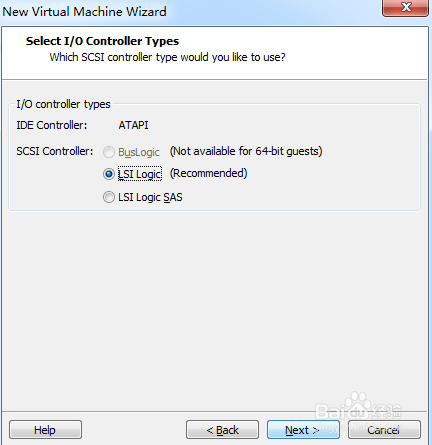This screenshot has width=432, height=445.
Task: Open Help for the wizard
Action: (45, 430)
